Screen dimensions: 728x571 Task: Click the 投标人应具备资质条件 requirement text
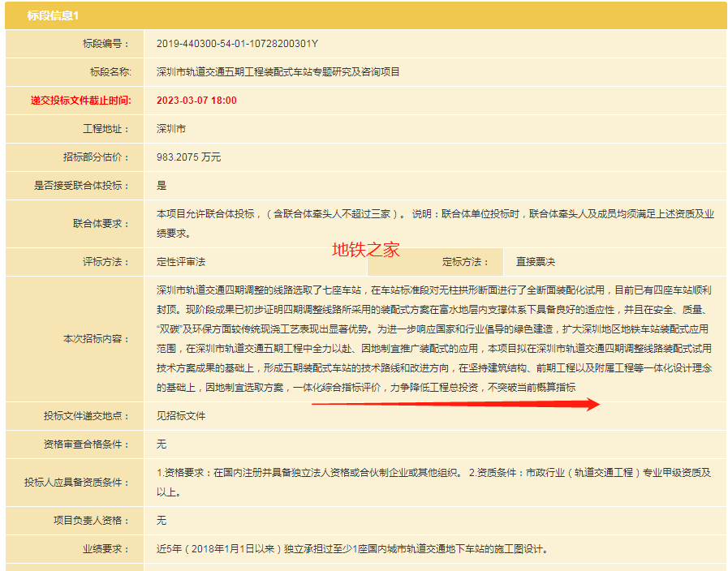pos(434,483)
